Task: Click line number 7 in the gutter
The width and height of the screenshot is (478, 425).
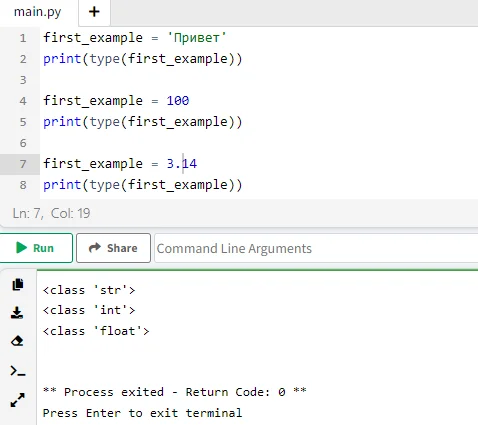Action: [x=23, y=164]
